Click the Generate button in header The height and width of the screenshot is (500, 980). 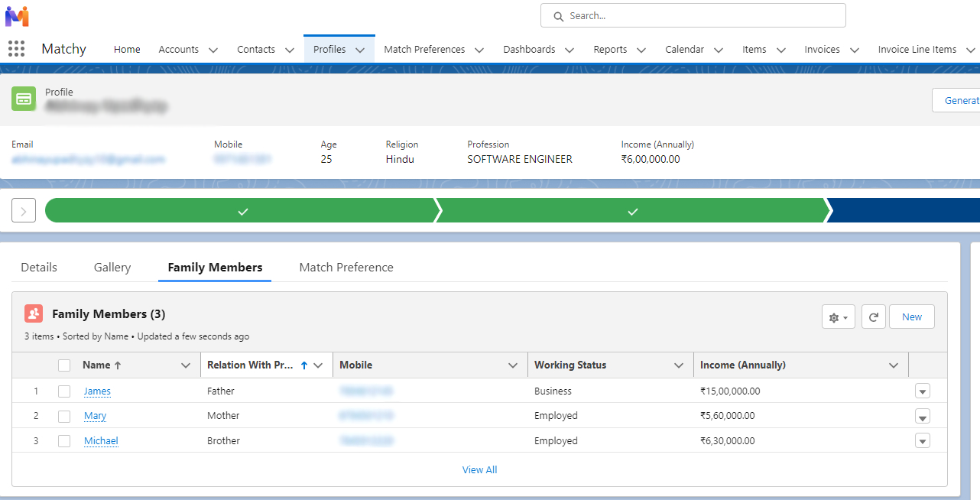coord(957,100)
